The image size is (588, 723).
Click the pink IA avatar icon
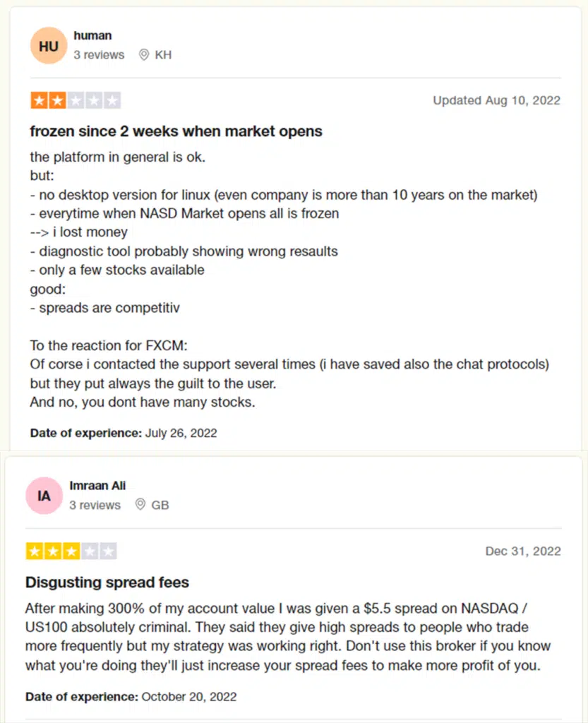(x=44, y=496)
